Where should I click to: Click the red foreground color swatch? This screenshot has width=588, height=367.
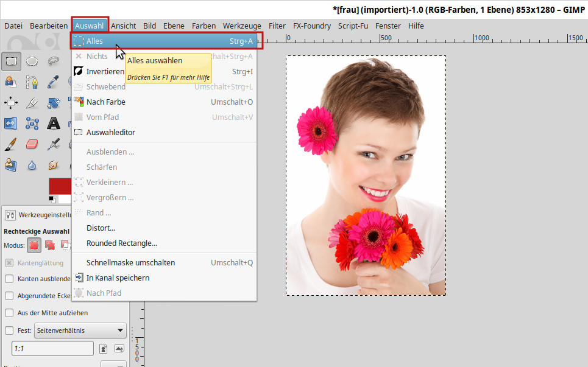tap(59, 185)
